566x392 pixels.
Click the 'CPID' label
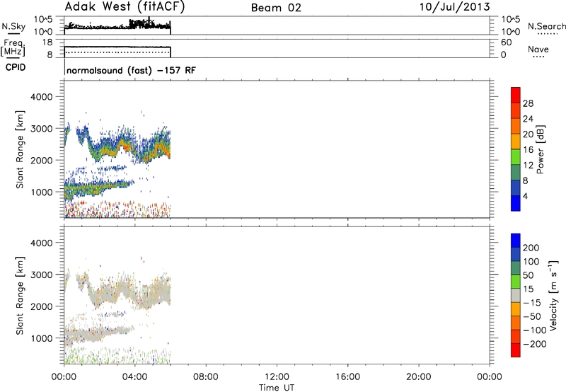coord(15,67)
